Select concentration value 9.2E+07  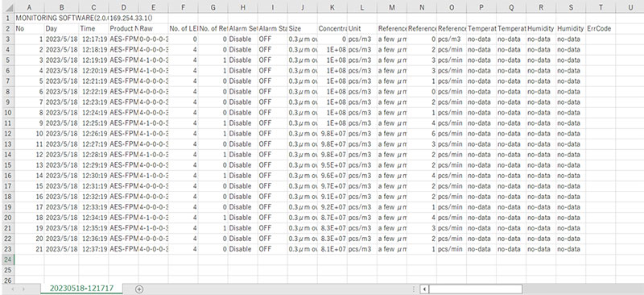332,207
